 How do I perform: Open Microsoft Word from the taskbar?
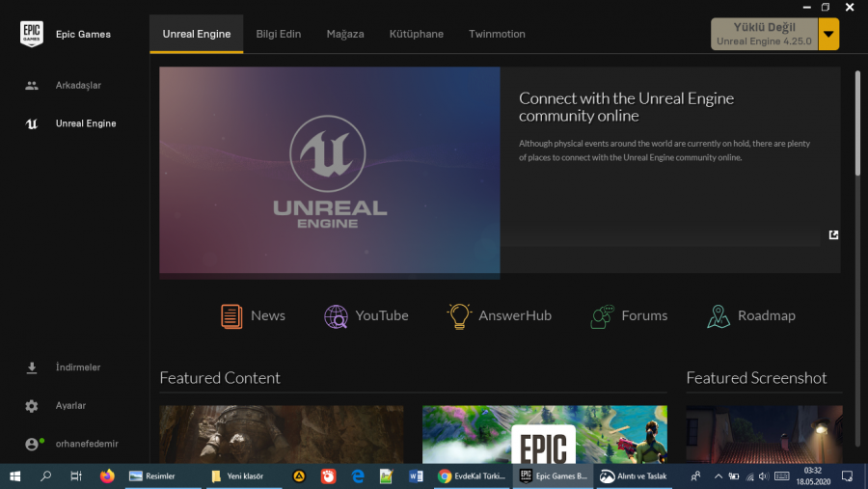(416, 476)
